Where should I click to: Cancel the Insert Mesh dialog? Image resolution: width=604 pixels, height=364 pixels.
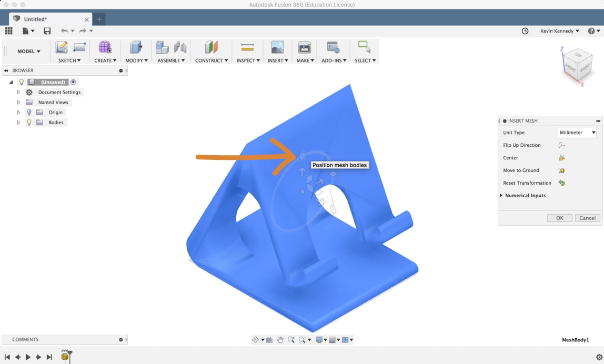click(x=587, y=218)
